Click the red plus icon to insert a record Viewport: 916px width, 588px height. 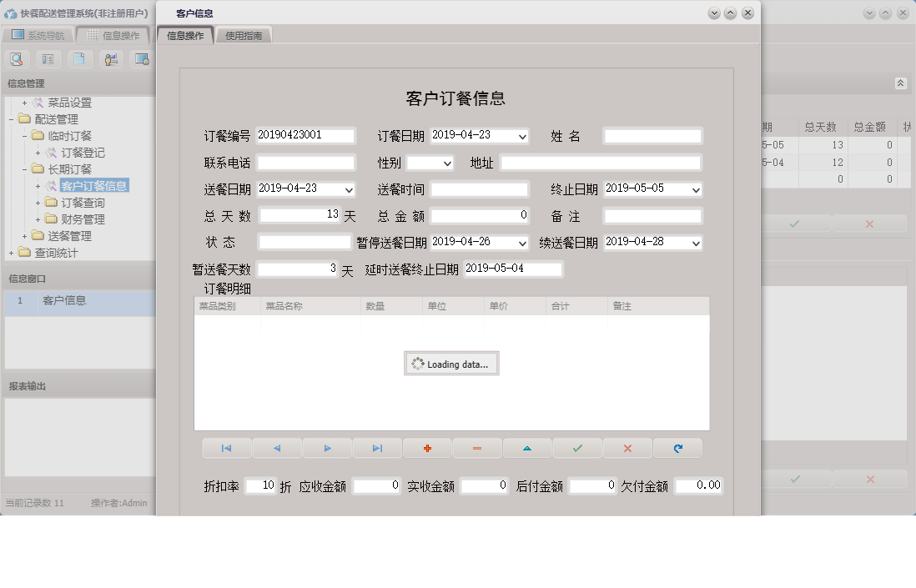click(427, 448)
